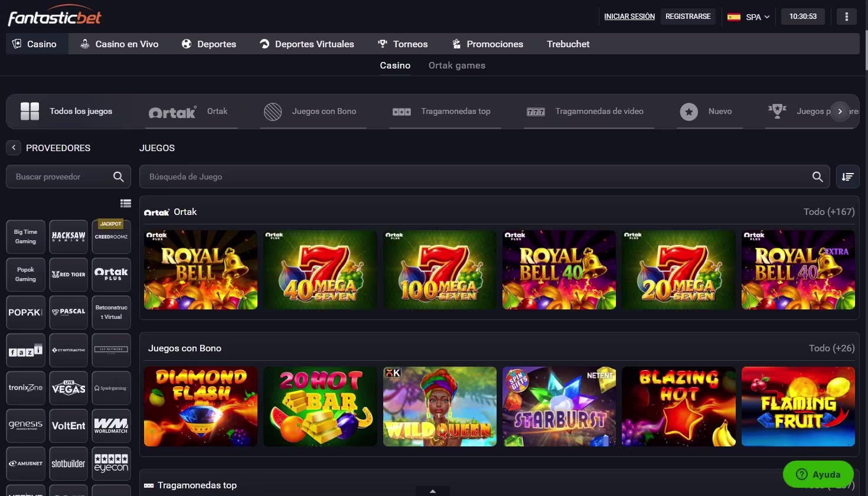Select VoltEnt provider
This screenshot has height=496, width=868.
tap(68, 426)
